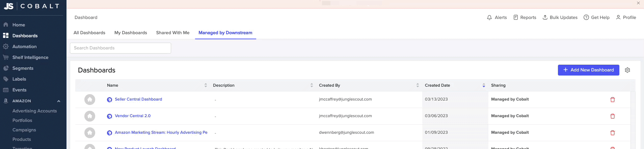Dismiss the top banner with X

(x=638, y=3)
